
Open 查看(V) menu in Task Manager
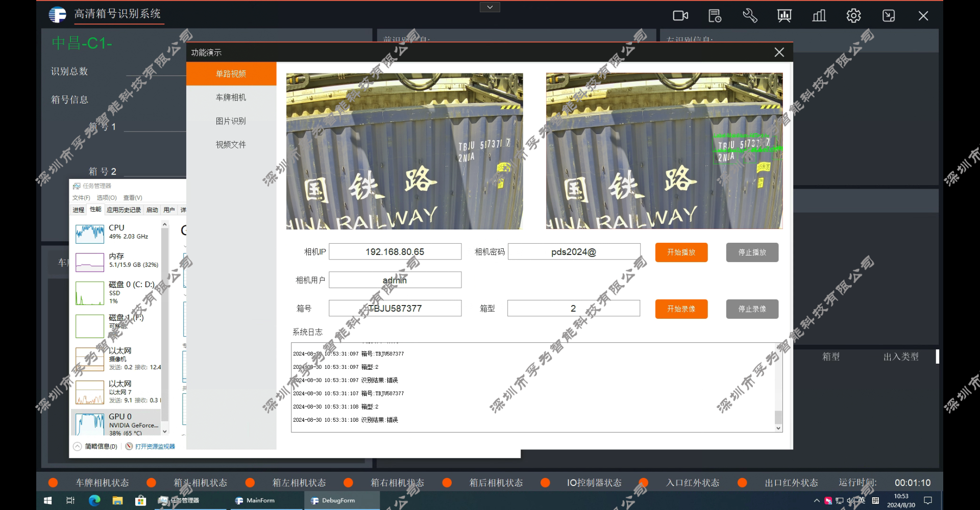click(x=133, y=198)
